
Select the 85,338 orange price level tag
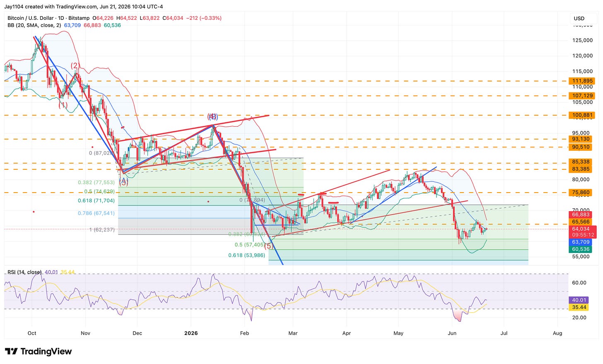(x=581, y=162)
